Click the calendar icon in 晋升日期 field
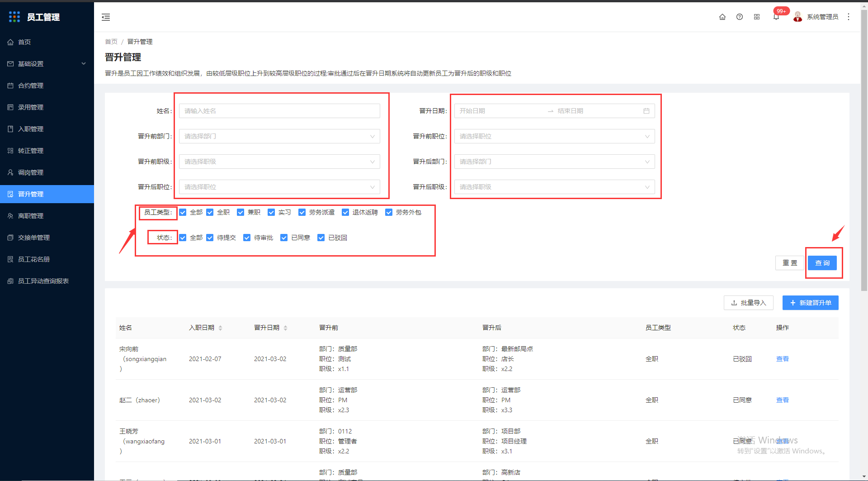 (646, 111)
